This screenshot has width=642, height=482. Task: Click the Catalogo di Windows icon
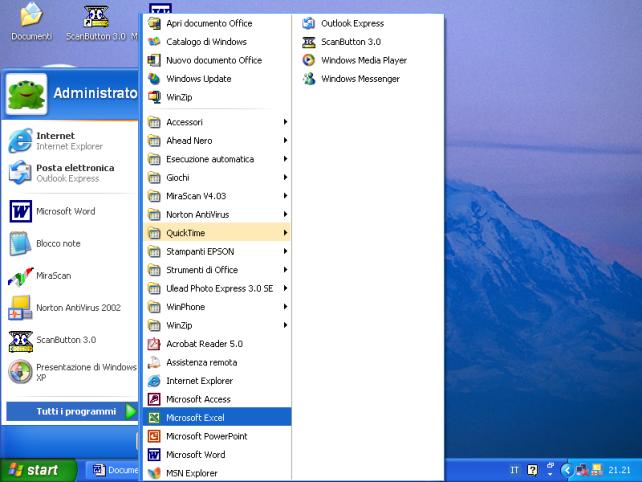click(154, 41)
